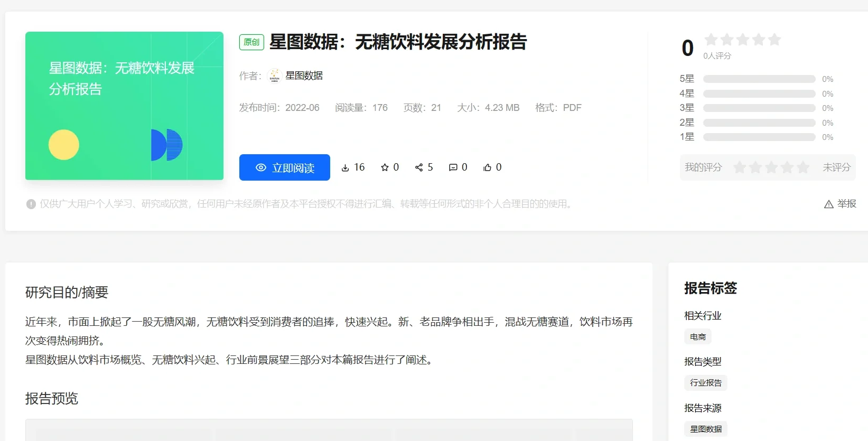Rate two stars in 我的评分

click(x=755, y=167)
